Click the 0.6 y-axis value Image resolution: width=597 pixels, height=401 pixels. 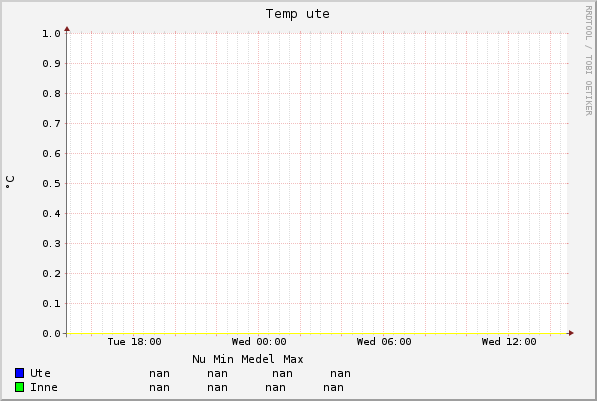[x=51, y=153]
